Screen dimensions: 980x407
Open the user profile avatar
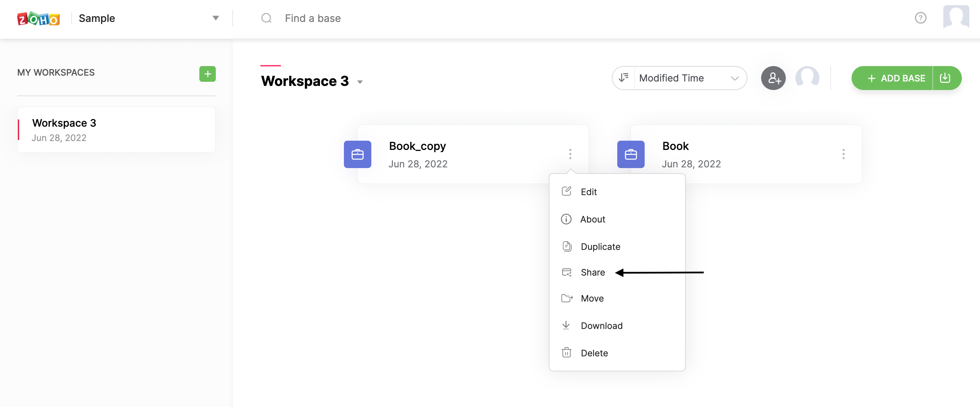[x=956, y=17]
